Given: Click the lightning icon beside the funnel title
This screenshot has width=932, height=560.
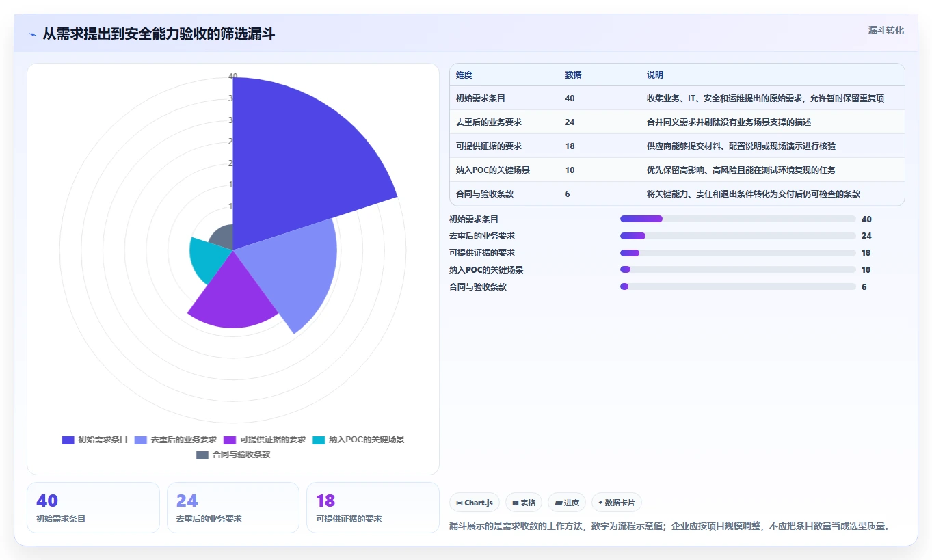Looking at the screenshot, I should point(33,34).
